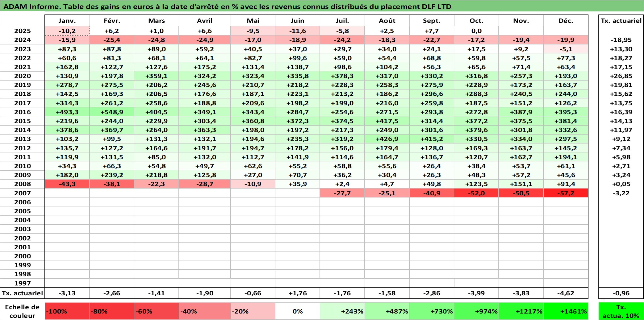Click the +0,05 actuarial rate for 2008
The width and height of the screenshot is (644, 320).
click(621, 184)
